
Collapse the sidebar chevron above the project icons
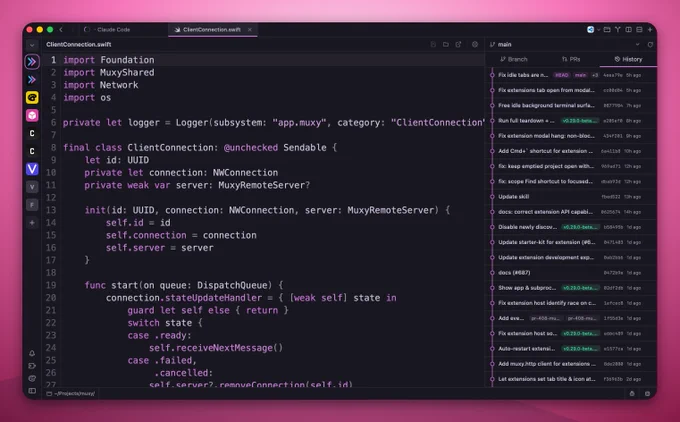pos(32,45)
